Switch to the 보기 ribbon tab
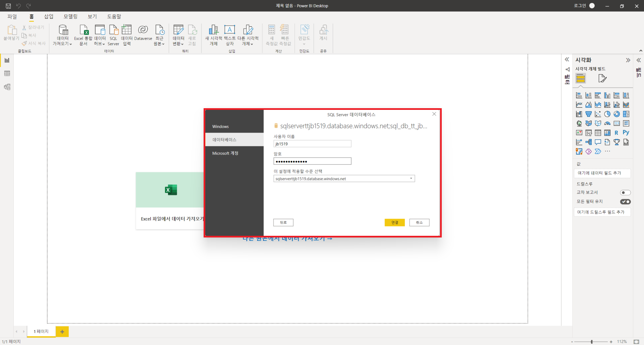This screenshot has width=644, height=345. 92,16
